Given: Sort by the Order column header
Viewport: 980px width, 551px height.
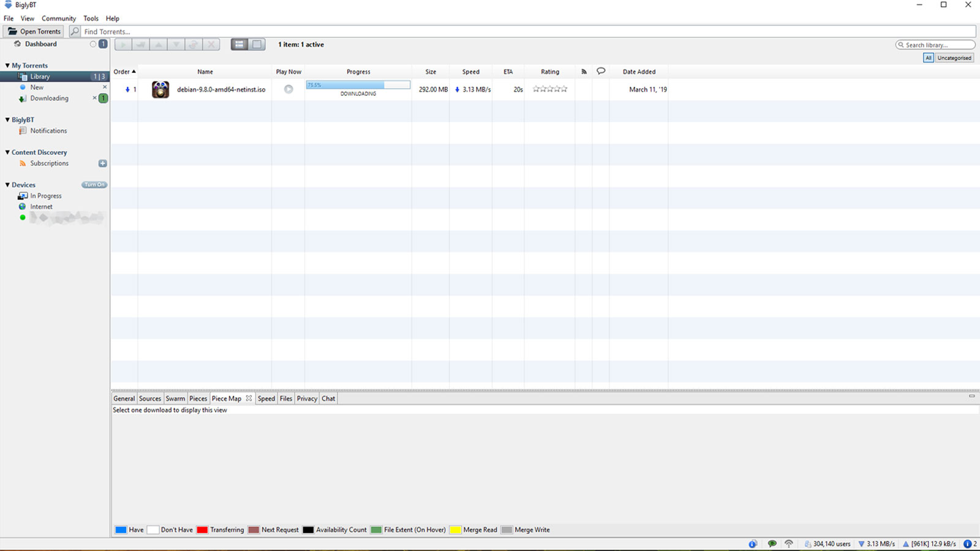Looking at the screenshot, I should (124, 72).
